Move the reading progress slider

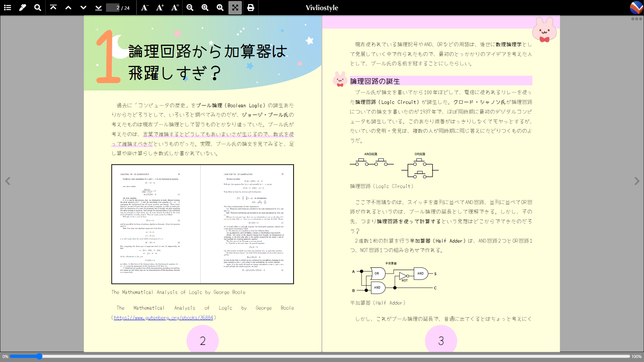click(x=39, y=356)
